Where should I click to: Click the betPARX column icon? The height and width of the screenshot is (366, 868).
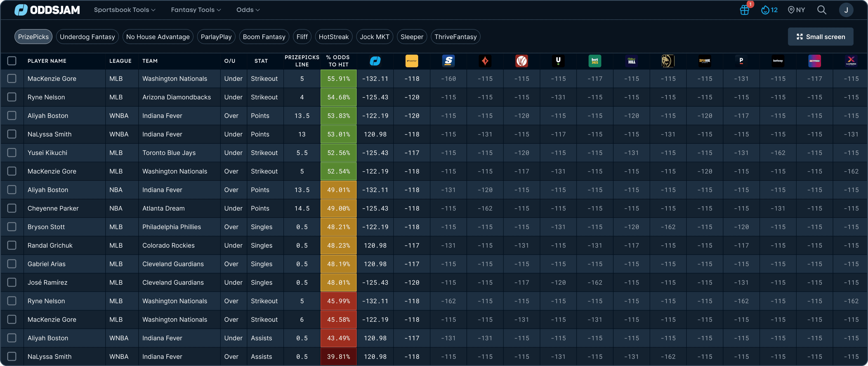click(851, 61)
